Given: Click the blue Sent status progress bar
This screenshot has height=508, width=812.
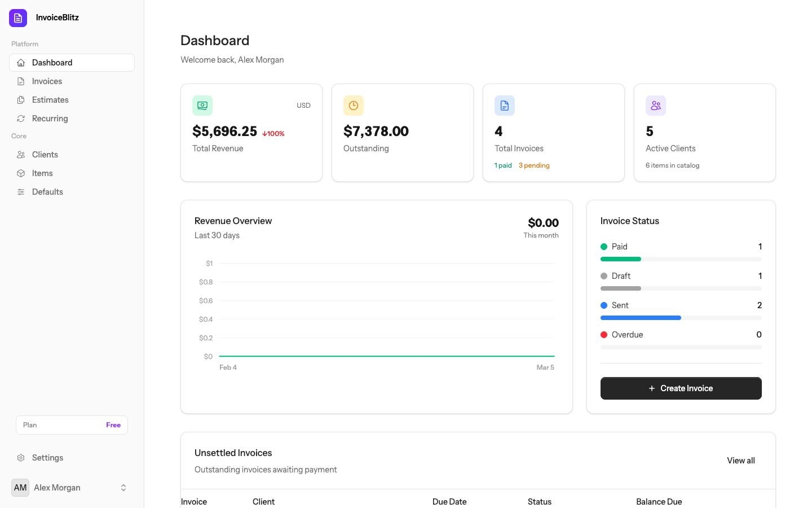Looking at the screenshot, I should click(x=641, y=317).
